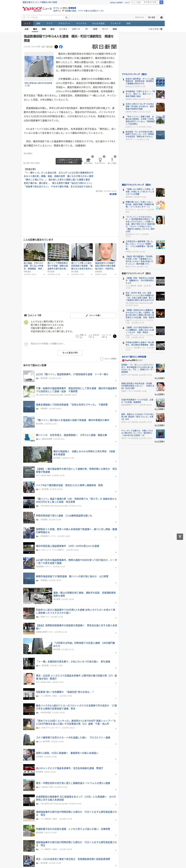The height and width of the screenshot is (868, 186).
Task: Open 最新災害ボランティア情報をLINEで取得 link
Action: pos(40,2)
